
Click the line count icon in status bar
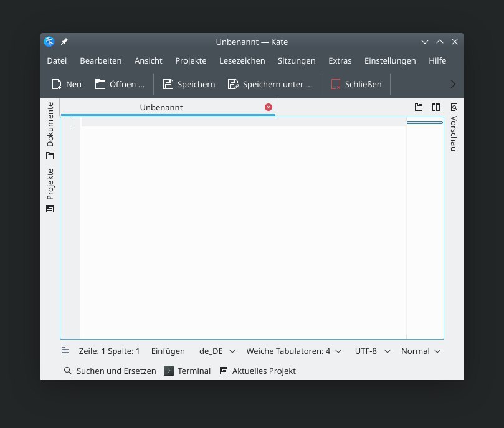pyautogui.click(x=65, y=351)
